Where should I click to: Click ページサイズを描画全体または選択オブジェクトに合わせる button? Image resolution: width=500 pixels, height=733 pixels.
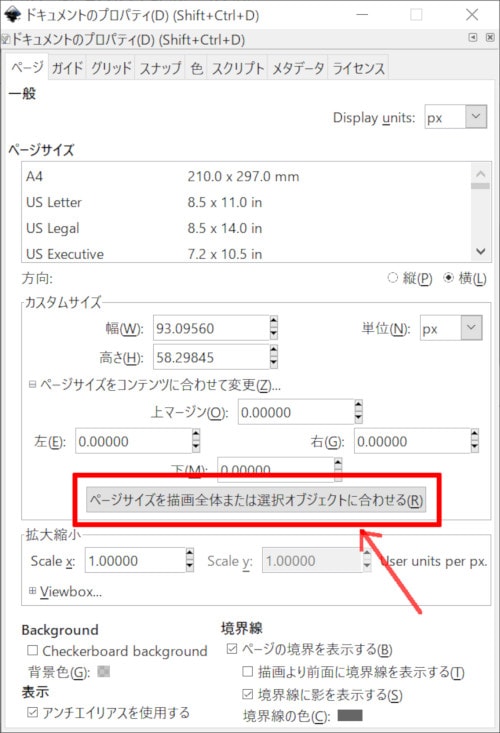tap(256, 500)
